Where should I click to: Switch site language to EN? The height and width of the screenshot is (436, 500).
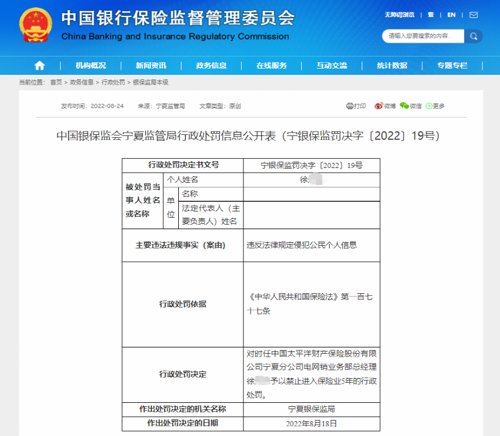pos(451,15)
